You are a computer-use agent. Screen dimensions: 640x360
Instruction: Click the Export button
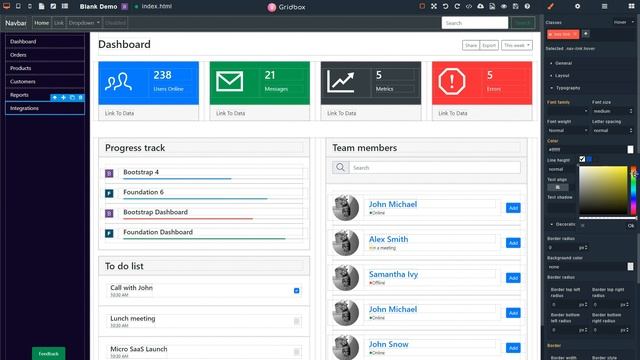[489, 45]
